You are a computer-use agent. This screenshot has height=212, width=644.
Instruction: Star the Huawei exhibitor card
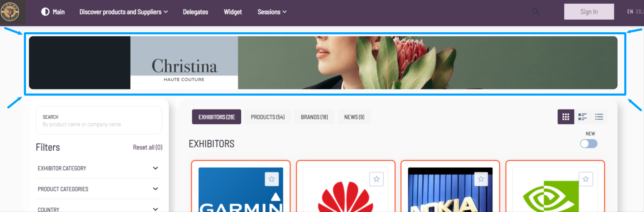click(376, 179)
